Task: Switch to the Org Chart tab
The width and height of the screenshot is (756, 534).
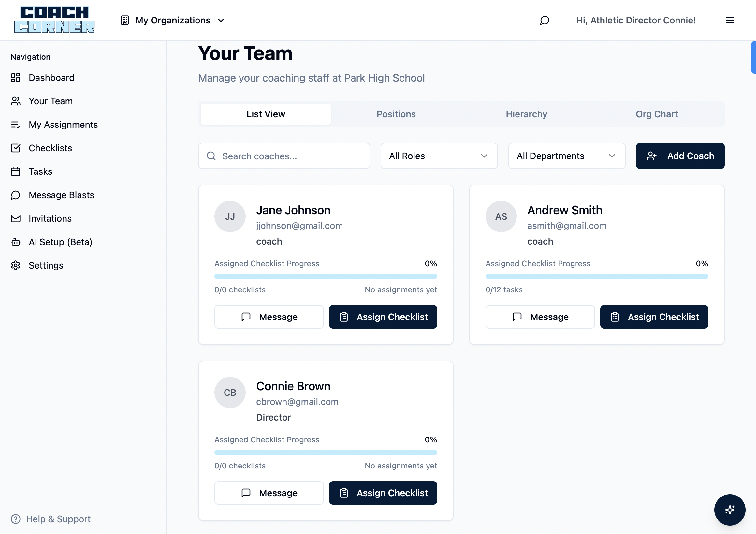Action: (x=657, y=114)
